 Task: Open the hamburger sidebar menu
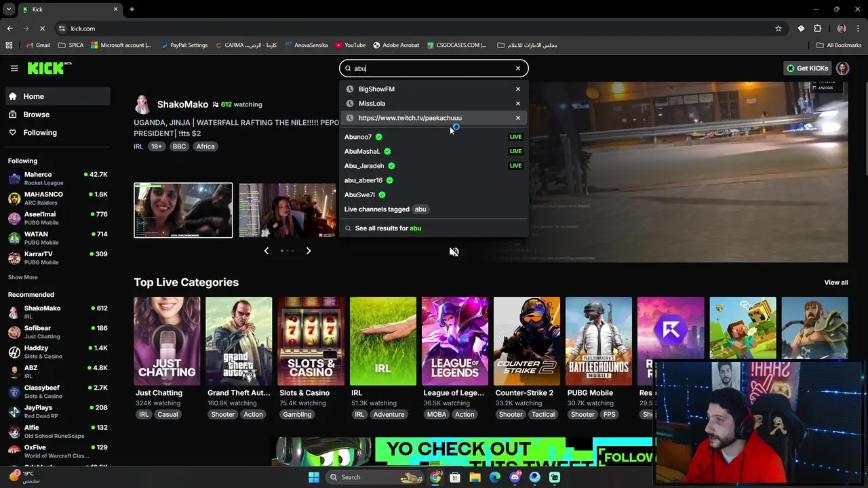[14, 68]
